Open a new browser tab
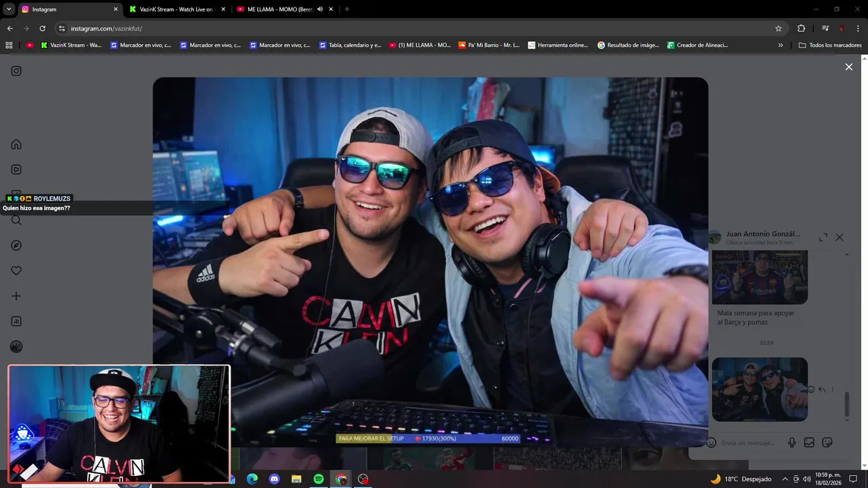This screenshot has height=488, width=868. pos(347,9)
